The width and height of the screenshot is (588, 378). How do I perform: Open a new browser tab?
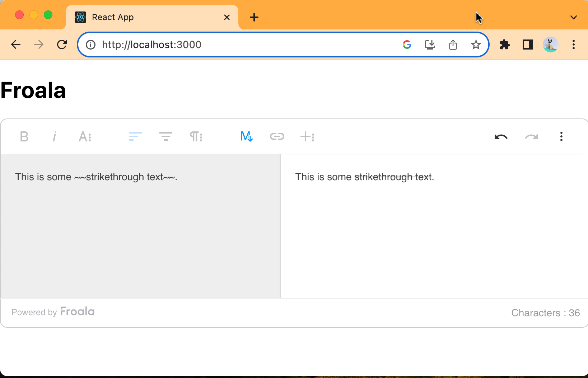click(254, 17)
